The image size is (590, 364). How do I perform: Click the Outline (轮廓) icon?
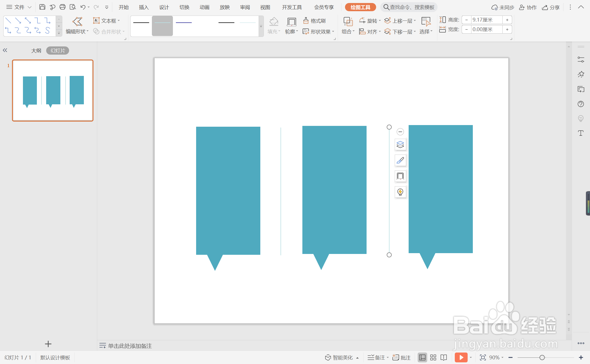(x=291, y=22)
